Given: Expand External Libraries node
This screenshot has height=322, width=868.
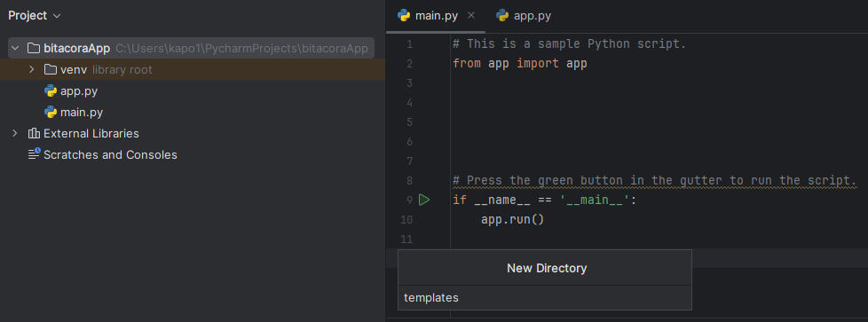Looking at the screenshot, I should [15, 133].
